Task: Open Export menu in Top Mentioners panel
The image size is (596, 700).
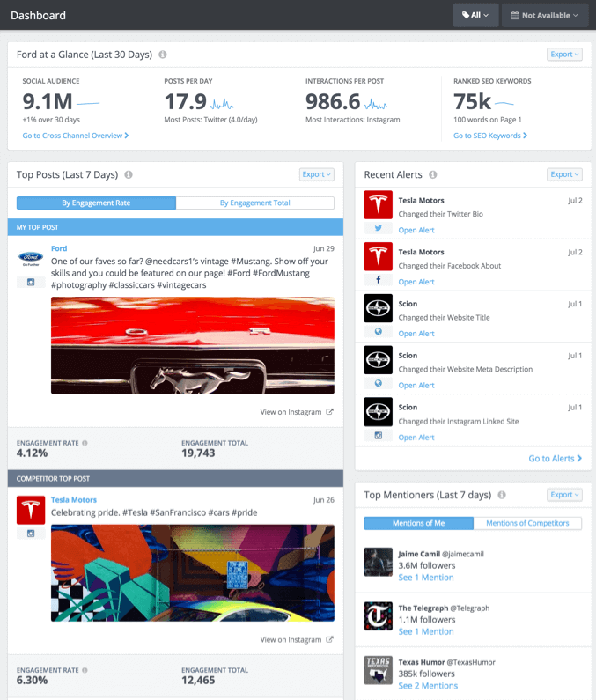Action: [x=564, y=494]
